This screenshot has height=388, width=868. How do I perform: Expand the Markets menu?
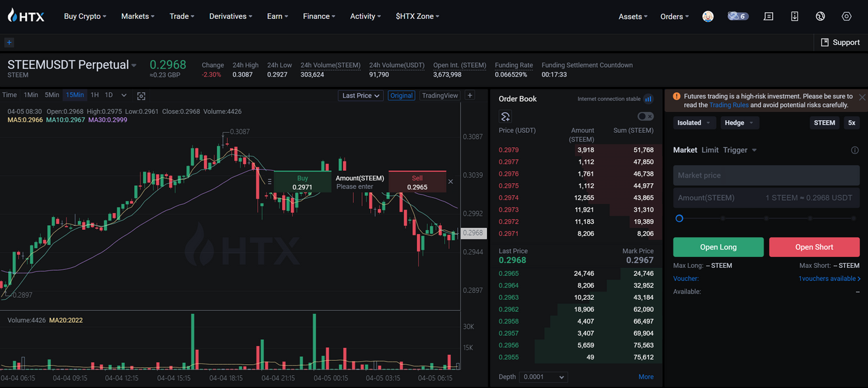coord(138,16)
